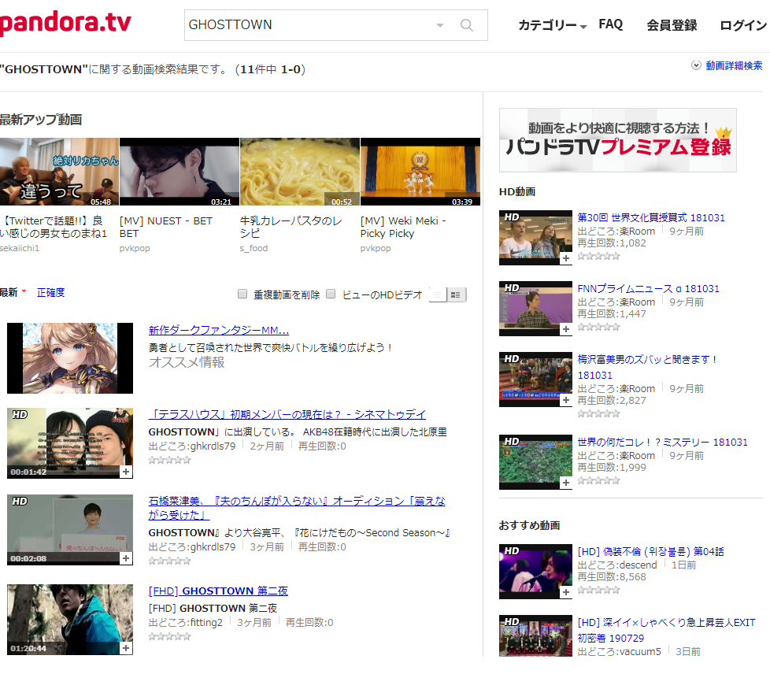Open the NUEST - BET video thumbnail
Screen dimensions: 770x700
[180, 172]
